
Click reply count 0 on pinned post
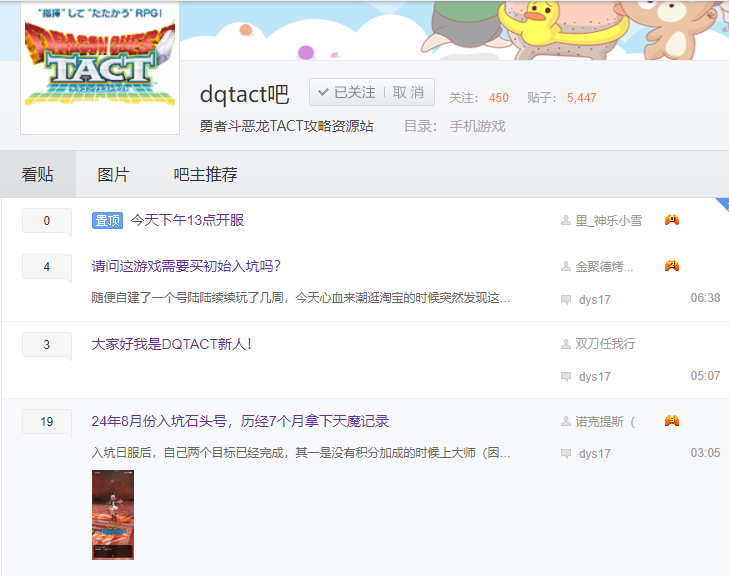[47, 221]
